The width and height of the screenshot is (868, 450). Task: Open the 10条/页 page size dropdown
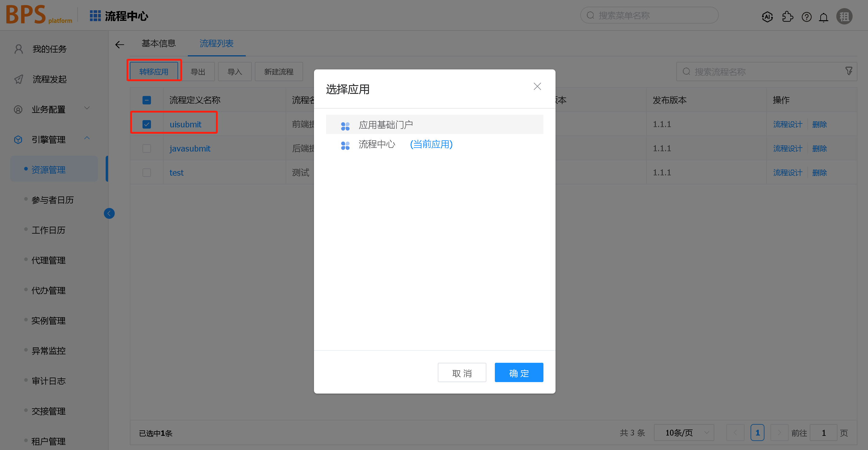coord(684,432)
